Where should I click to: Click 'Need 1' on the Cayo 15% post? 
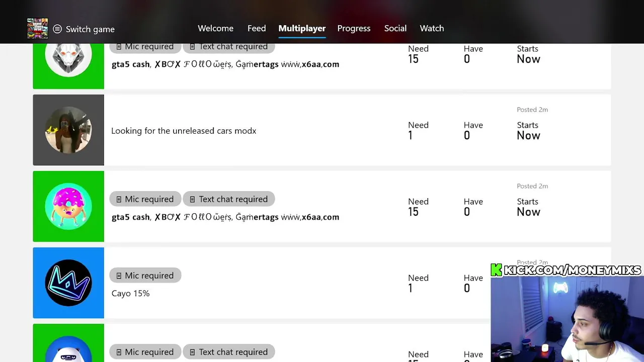point(418,284)
